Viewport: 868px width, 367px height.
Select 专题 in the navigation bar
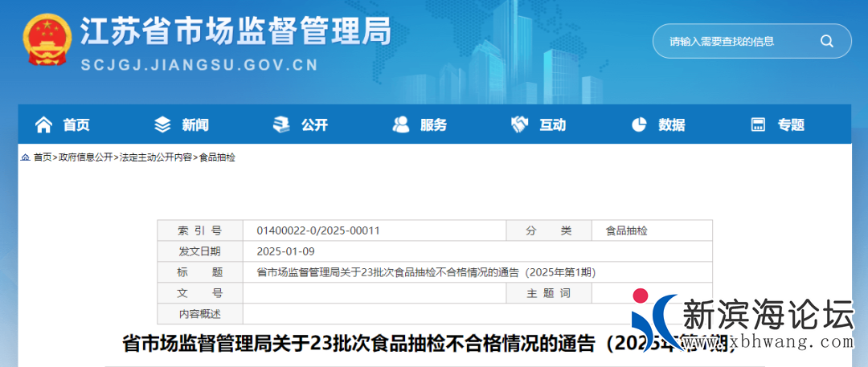pyautogui.click(x=791, y=124)
